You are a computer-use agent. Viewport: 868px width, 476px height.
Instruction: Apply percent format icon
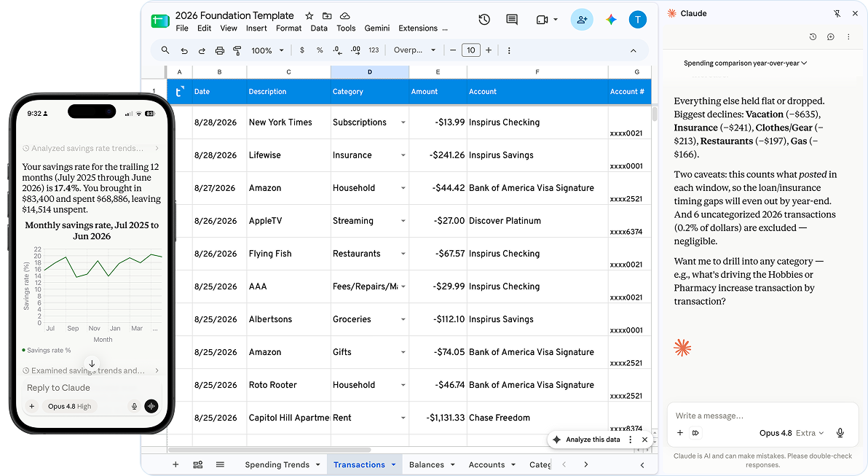(320, 50)
